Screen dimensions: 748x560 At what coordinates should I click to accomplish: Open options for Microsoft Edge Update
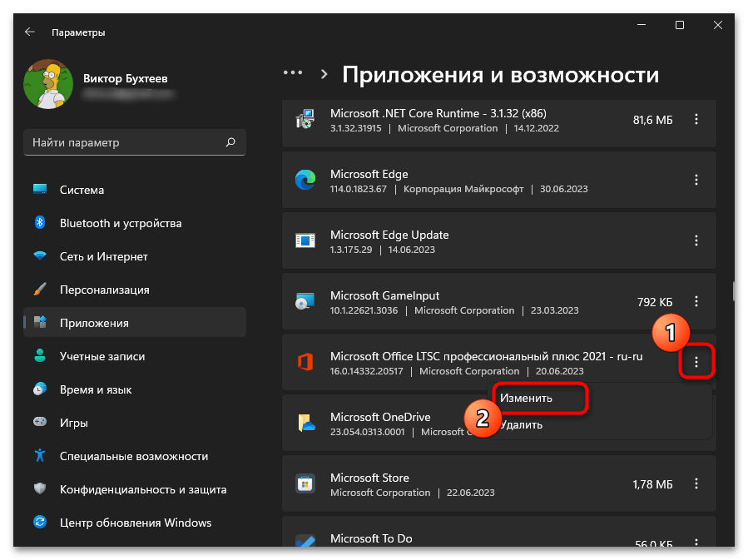pos(696,240)
